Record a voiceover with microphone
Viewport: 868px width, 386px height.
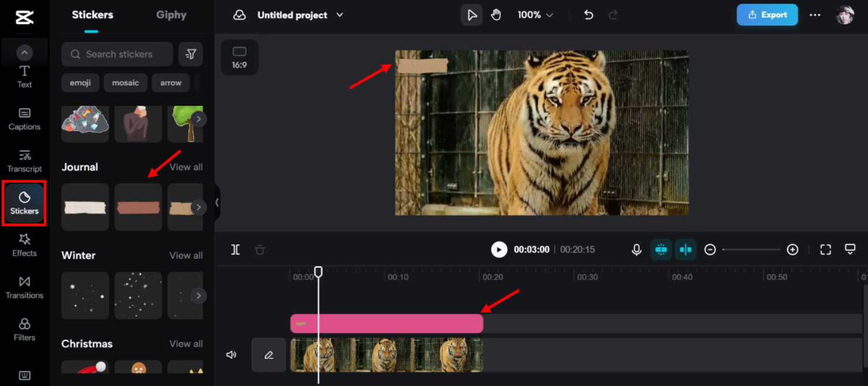(636, 250)
